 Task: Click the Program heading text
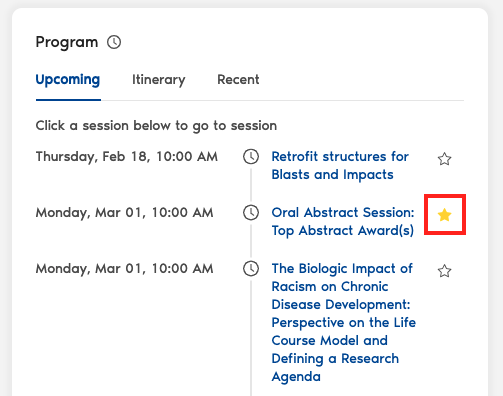(67, 43)
